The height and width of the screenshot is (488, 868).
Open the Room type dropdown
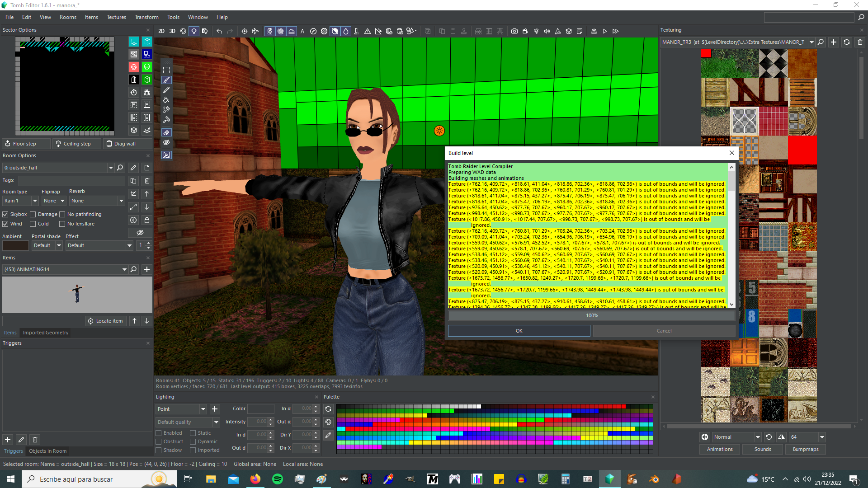[x=35, y=201]
